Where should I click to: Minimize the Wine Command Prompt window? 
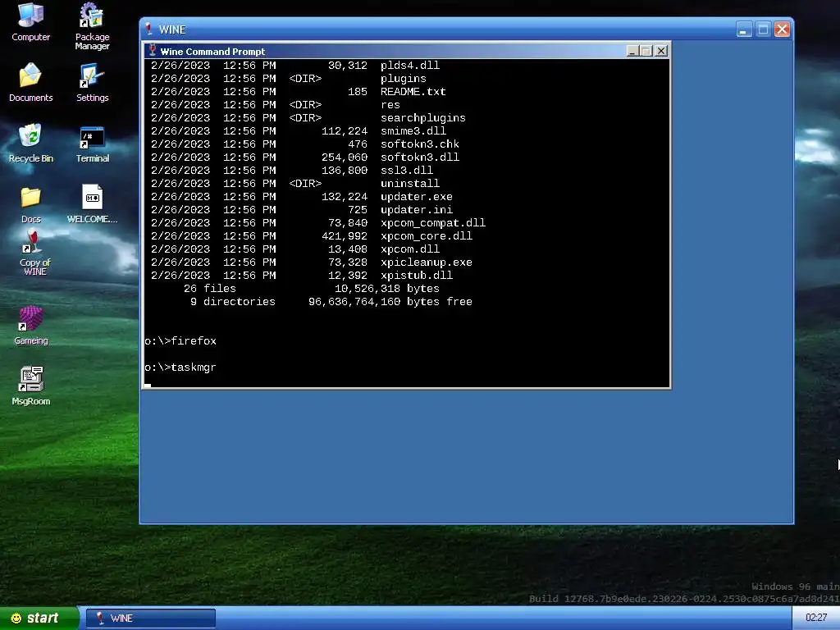click(x=632, y=51)
